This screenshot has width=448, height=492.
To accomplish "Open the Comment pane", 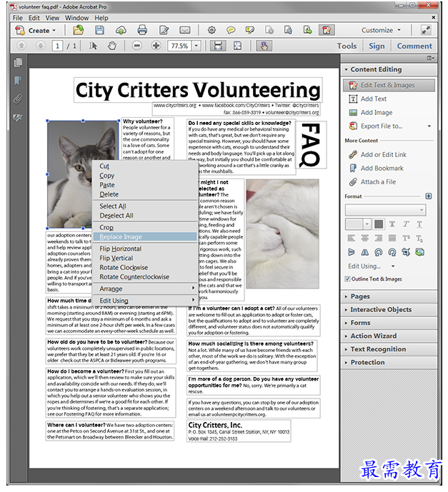I will click(414, 46).
